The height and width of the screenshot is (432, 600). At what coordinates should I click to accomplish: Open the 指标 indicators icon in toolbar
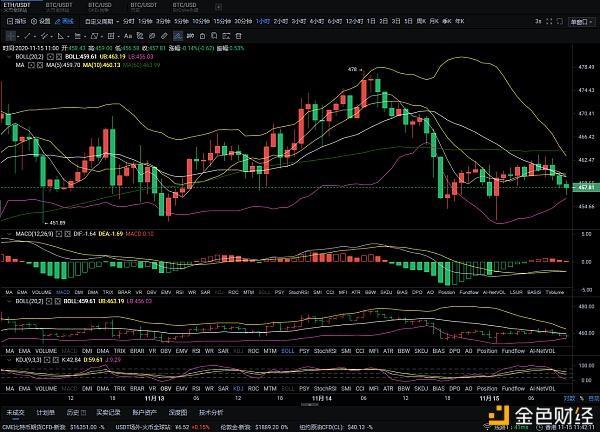pyautogui.click(x=11, y=20)
